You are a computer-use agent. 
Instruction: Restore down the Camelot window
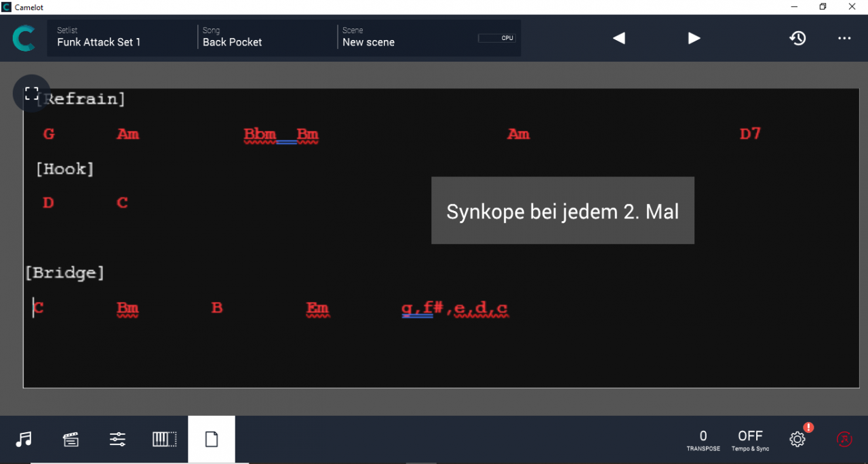point(823,6)
